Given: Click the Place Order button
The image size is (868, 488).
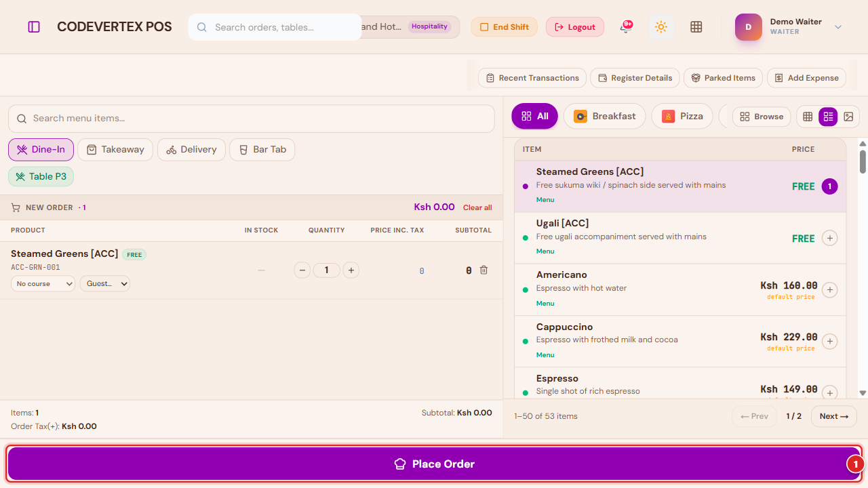Looking at the screenshot, I should (x=434, y=464).
